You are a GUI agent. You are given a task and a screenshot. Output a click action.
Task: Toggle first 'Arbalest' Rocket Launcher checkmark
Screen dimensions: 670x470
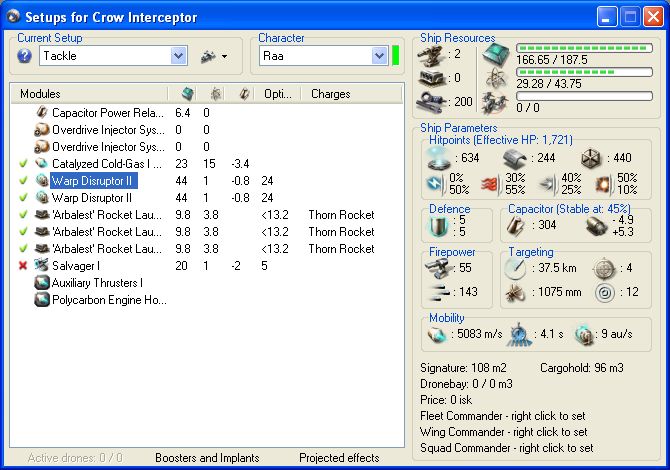[23, 214]
